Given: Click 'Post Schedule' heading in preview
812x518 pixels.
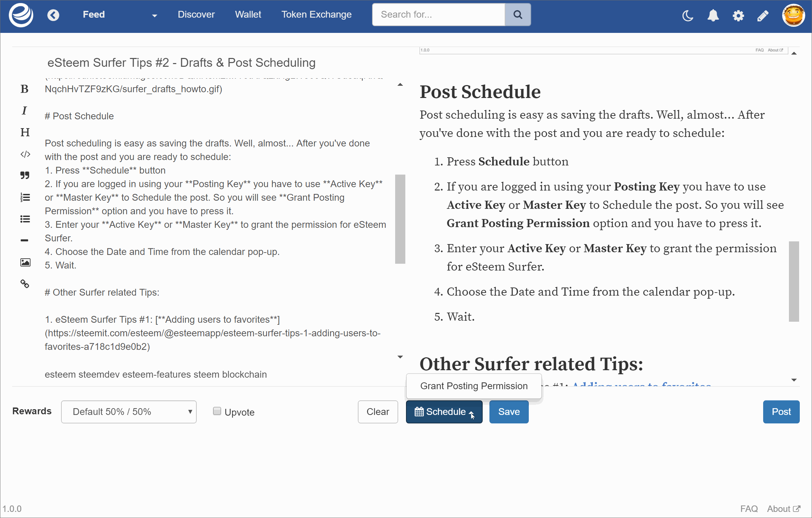Looking at the screenshot, I should [480, 92].
